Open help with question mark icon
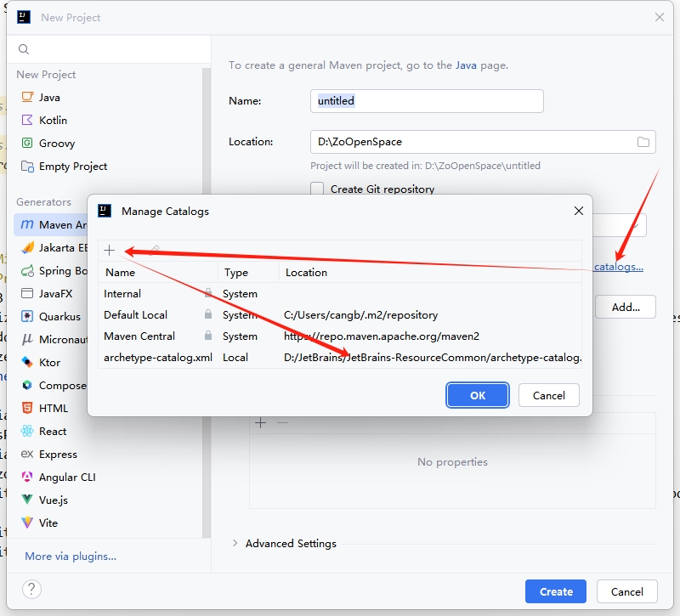The image size is (680, 616). 31,590
